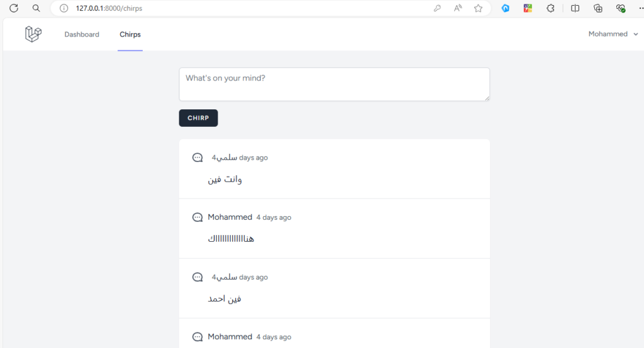The height and width of the screenshot is (348, 644).
Task: Click the Laravel logo icon
Action: click(x=33, y=34)
